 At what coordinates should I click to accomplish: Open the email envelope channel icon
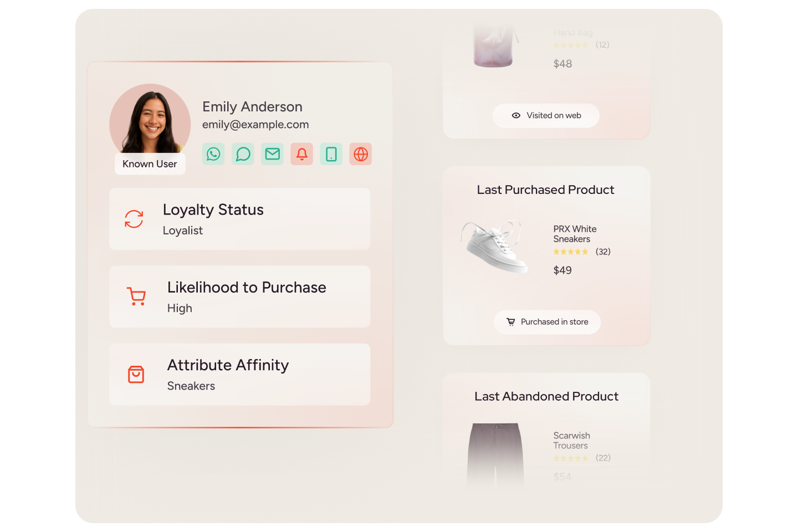(x=272, y=154)
